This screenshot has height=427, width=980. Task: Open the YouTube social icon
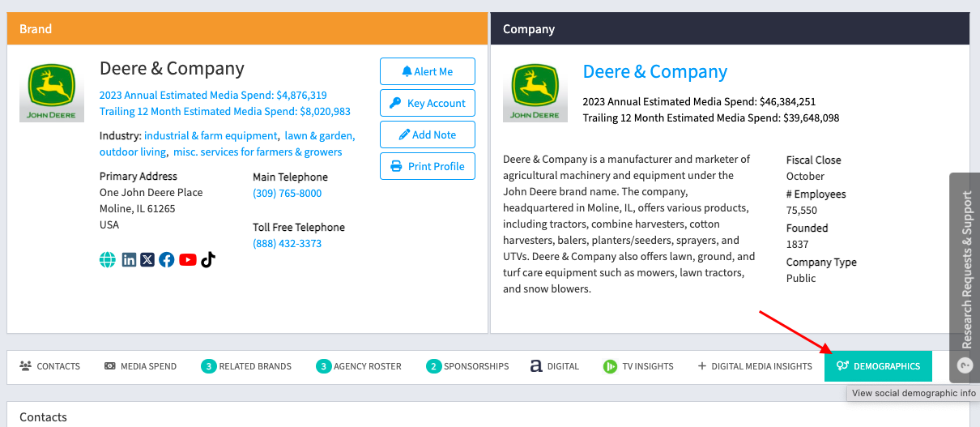[x=188, y=260]
